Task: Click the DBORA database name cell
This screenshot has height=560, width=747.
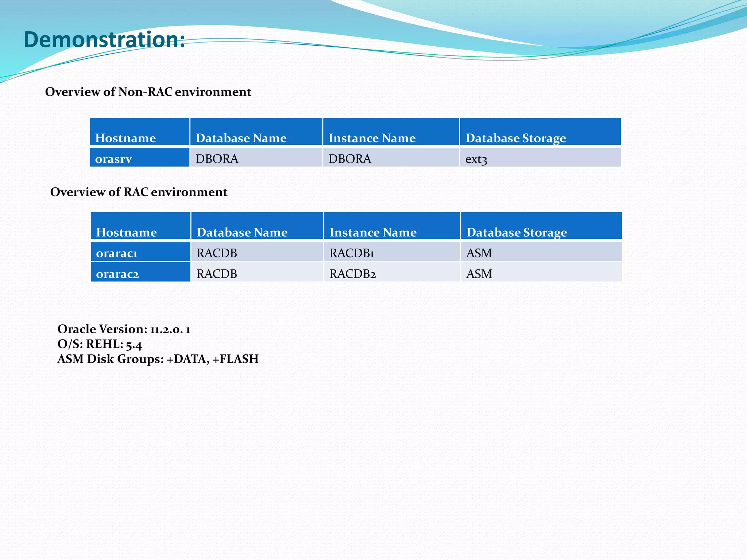Action: coord(217,159)
